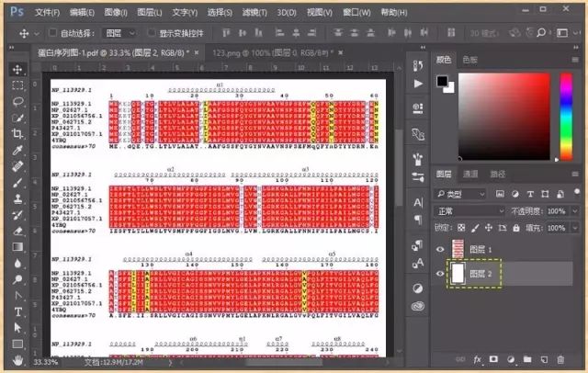Click the search magnifier in options bar

point(541,32)
